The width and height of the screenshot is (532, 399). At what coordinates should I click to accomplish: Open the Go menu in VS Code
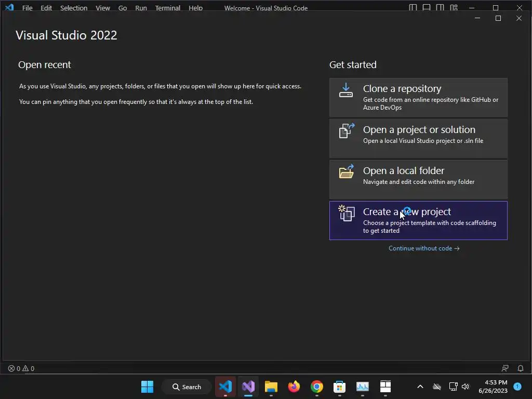[x=123, y=8]
